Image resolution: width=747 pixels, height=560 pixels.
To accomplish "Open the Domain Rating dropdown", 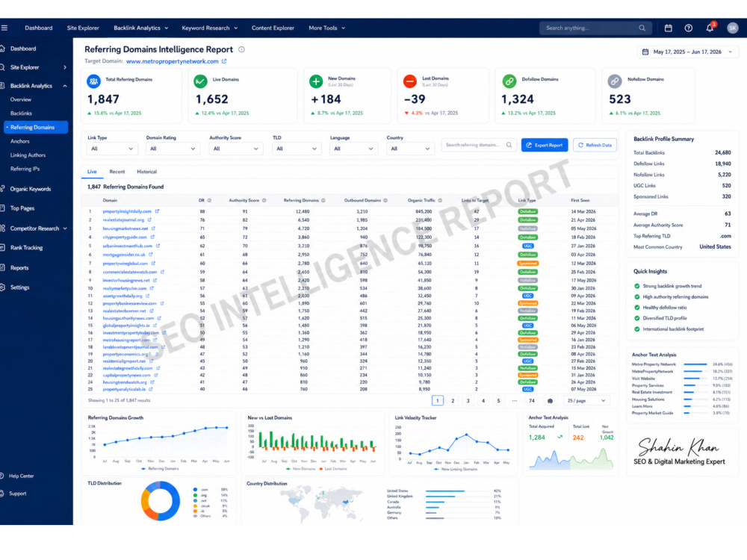I will coord(173,149).
